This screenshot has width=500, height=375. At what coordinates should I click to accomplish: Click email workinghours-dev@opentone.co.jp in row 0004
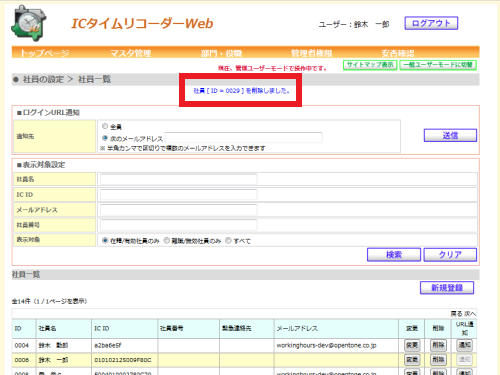[x=326, y=346]
